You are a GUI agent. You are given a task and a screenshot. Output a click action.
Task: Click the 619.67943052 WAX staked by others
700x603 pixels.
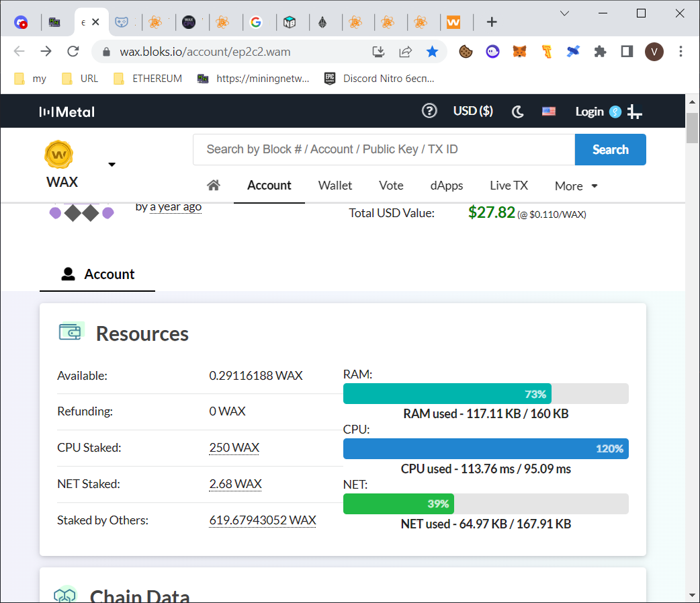tap(263, 520)
